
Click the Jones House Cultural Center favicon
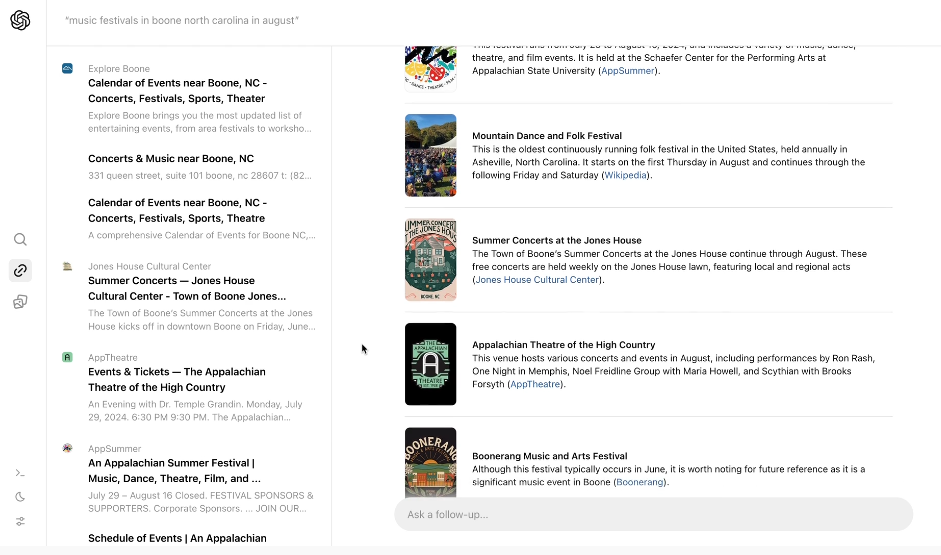[67, 266]
